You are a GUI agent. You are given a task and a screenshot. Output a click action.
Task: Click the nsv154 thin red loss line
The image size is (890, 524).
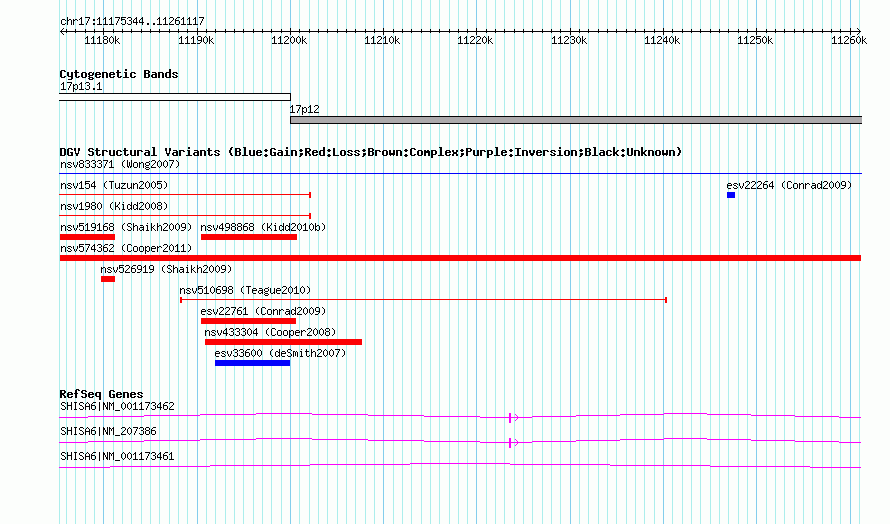point(185,195)
